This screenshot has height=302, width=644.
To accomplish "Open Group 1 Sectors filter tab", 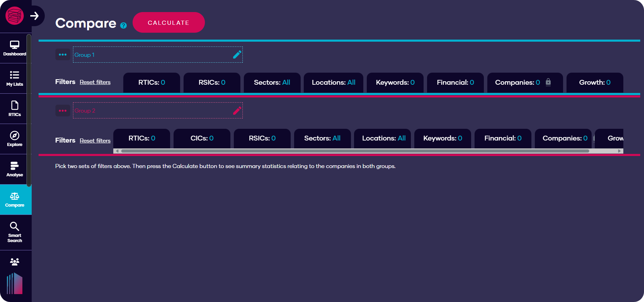I will (272, 83).
